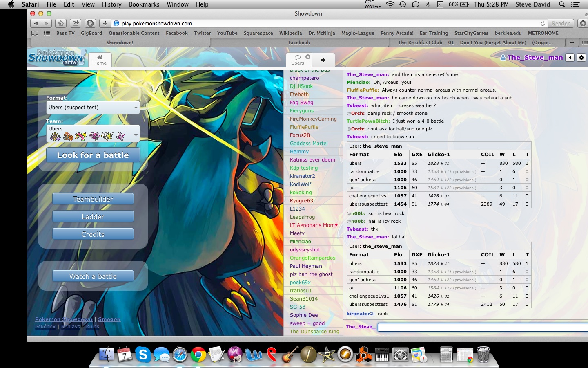Open Google Chrome from the dock

(x=198, y=354)
